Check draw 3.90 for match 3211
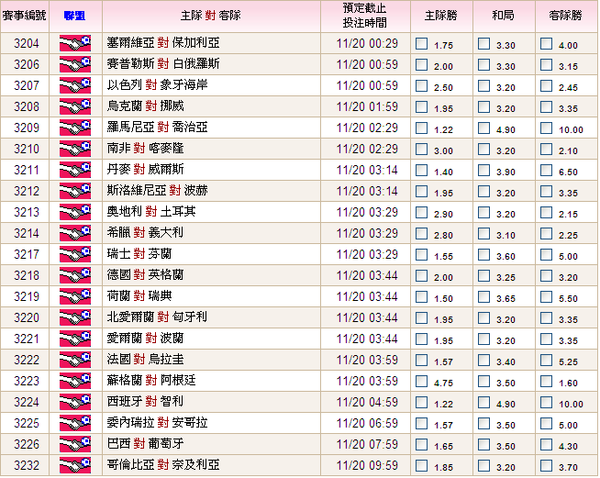This screenshot has height=478, width=600. click(x=484, y=170)
